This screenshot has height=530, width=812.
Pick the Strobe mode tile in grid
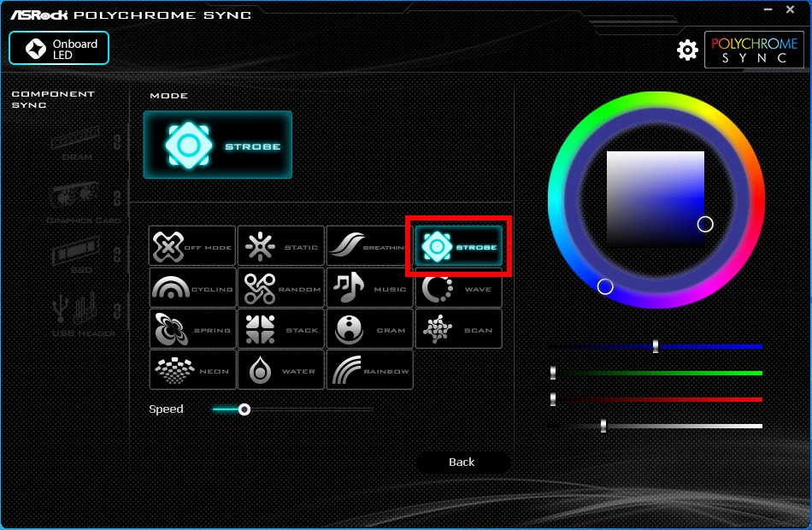pos(459,246)
